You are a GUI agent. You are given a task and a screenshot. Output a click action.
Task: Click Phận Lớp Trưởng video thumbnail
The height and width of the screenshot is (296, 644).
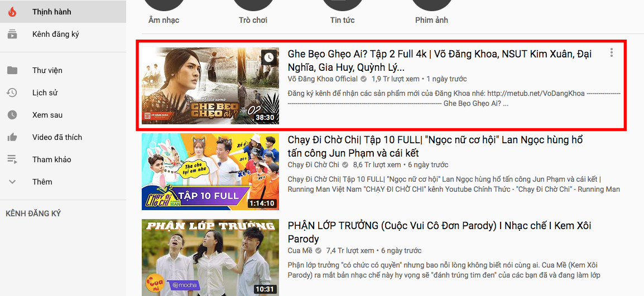tap(210, 258)
